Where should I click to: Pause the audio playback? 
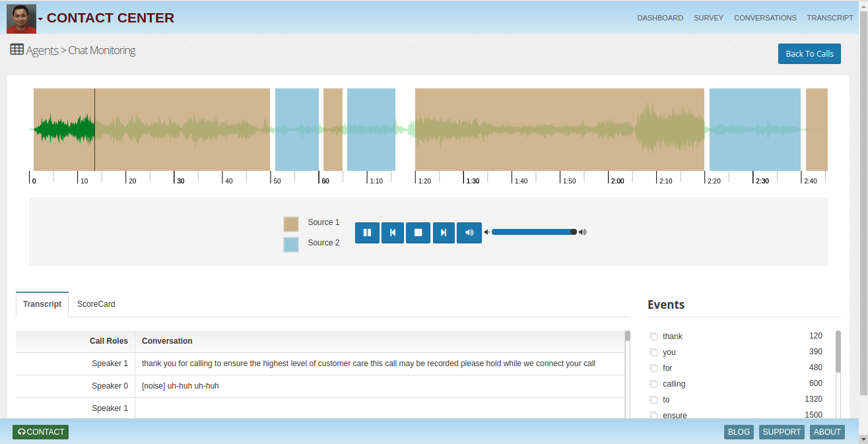367,232
